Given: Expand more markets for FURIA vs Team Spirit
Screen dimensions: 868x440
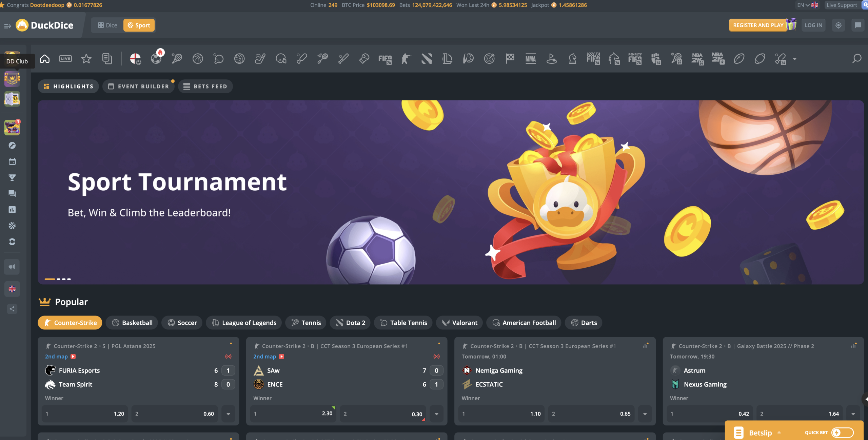Looking at the screenshot, I should point(228,414).
